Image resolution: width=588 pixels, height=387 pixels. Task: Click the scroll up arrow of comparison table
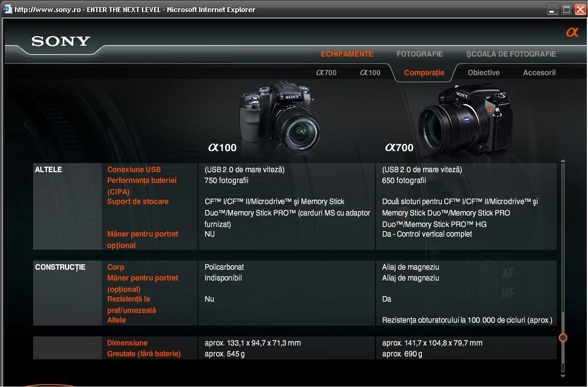pyautogui.click(x=563, y=161)
